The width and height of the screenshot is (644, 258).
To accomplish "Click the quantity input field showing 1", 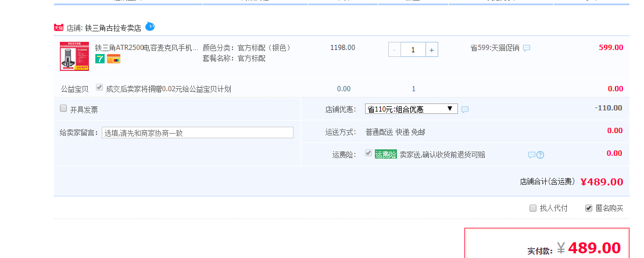I will point(413,50).
